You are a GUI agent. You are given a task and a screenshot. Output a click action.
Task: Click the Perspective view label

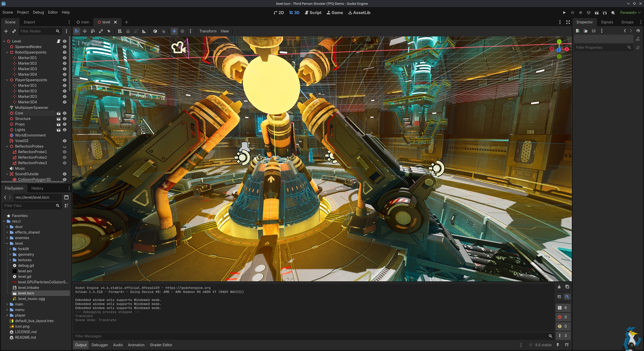click(91, 43)
